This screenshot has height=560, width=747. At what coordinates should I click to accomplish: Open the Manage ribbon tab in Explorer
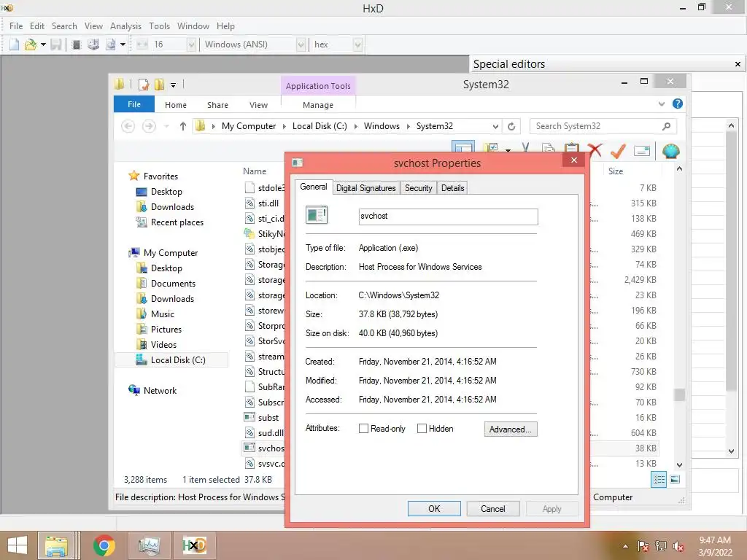coord(318,105)
